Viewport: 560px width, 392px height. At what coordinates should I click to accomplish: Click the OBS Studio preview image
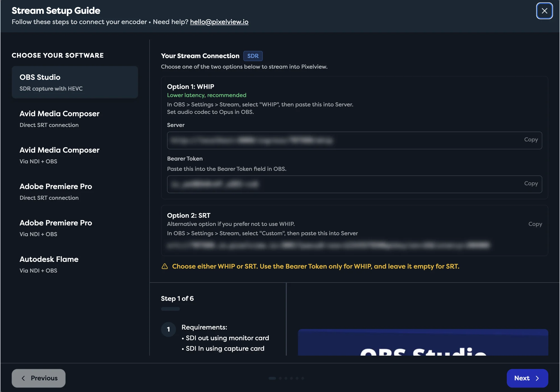pos(423,342)
